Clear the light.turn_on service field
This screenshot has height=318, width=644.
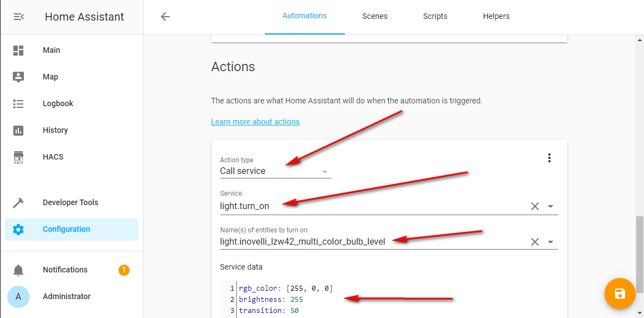[535, 206]
